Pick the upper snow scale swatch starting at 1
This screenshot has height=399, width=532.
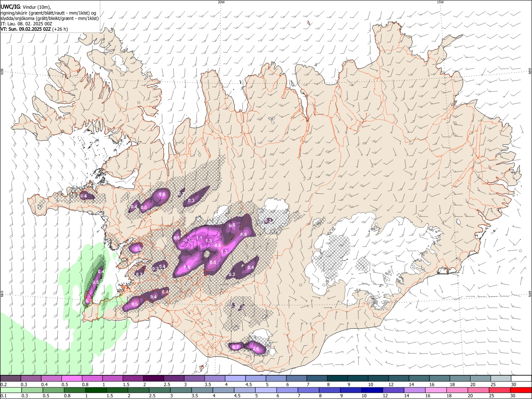tap(112, 379)
